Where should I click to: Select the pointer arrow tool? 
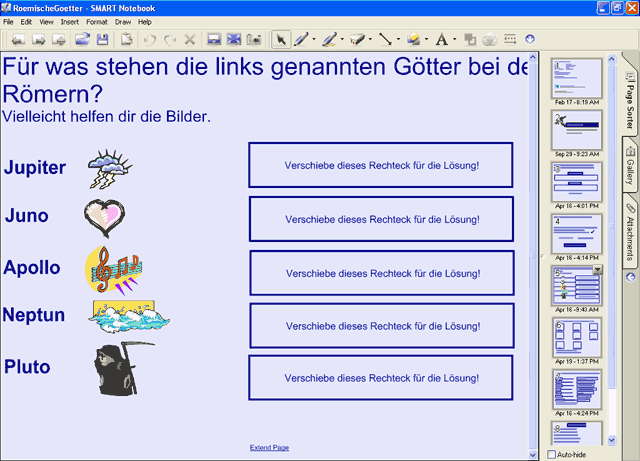(281, 40)
